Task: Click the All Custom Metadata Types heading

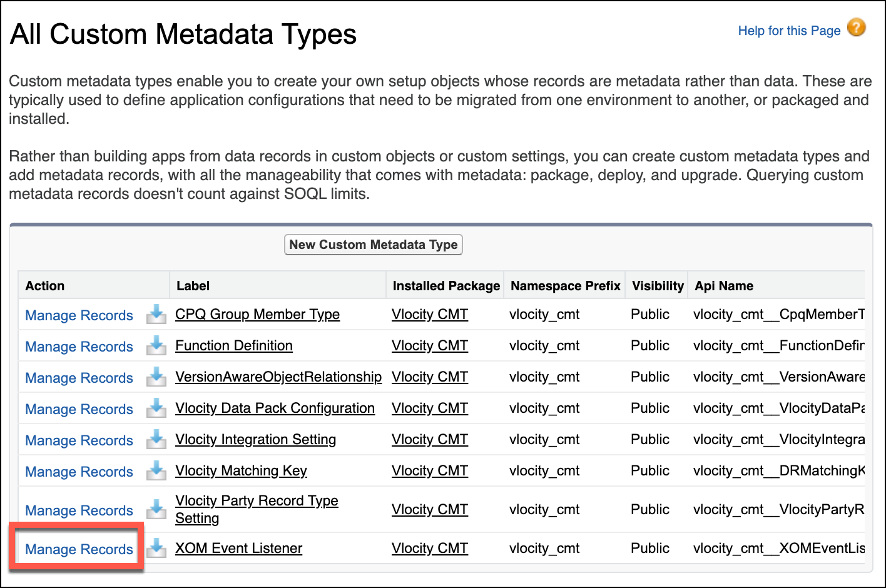Action: tap(183, 34)
